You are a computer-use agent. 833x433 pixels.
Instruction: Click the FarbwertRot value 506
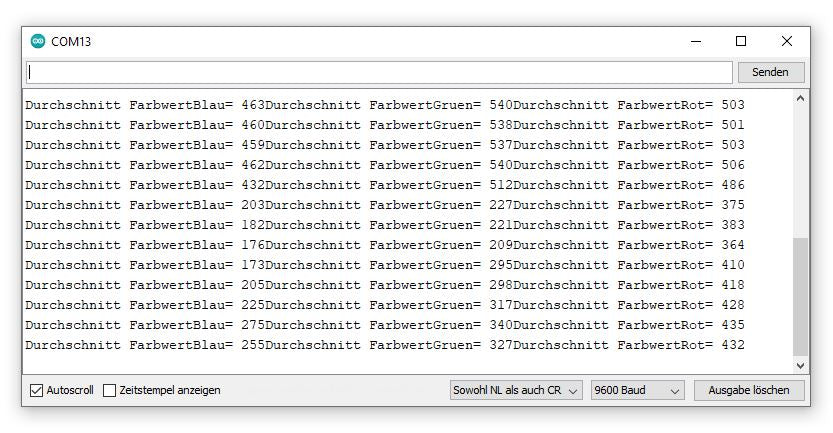(733, 165)
